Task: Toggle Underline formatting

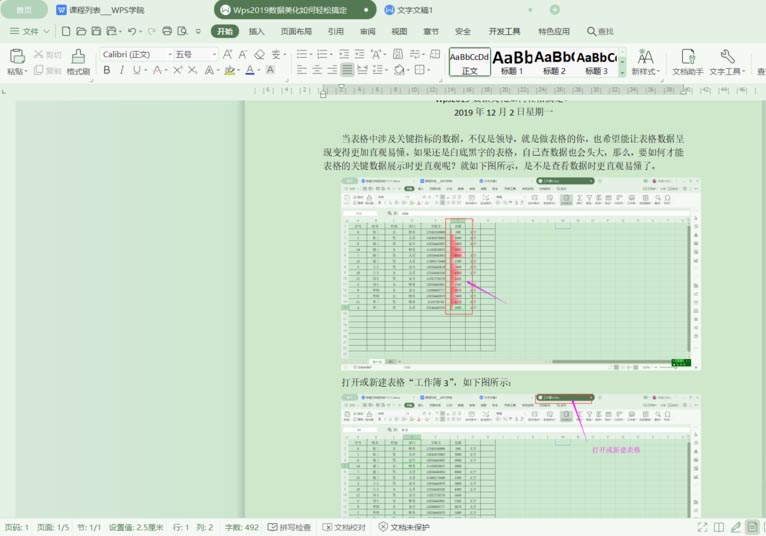Action: click(x=136, y=70)
